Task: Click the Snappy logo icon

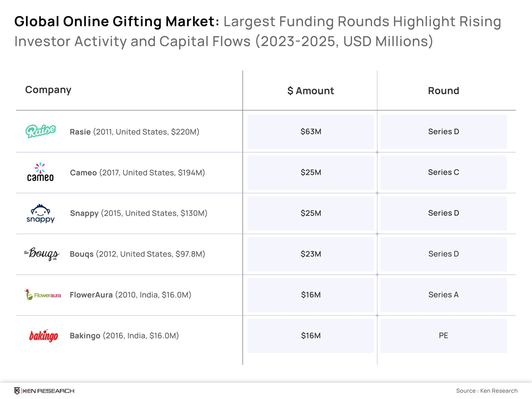Action: (x=40, y=213)
